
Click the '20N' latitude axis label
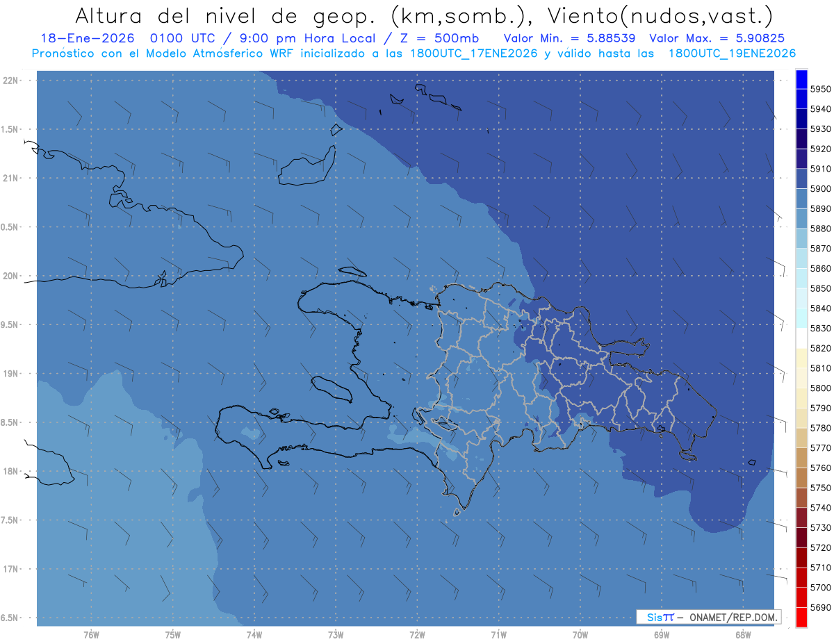pyautogui.click(x=11, y=276)
